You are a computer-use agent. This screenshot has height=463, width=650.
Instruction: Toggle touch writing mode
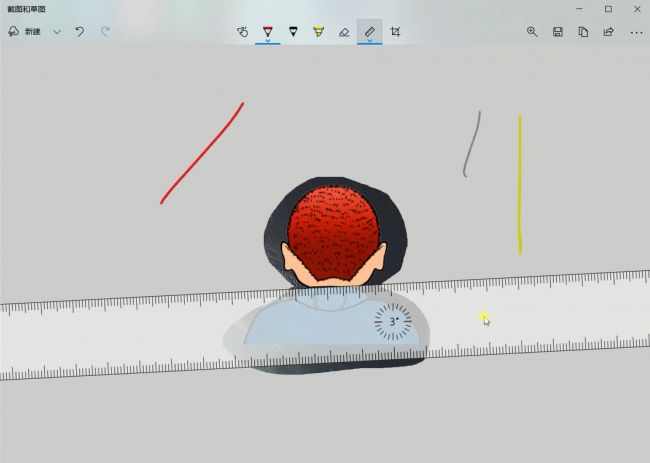point(243,32)
